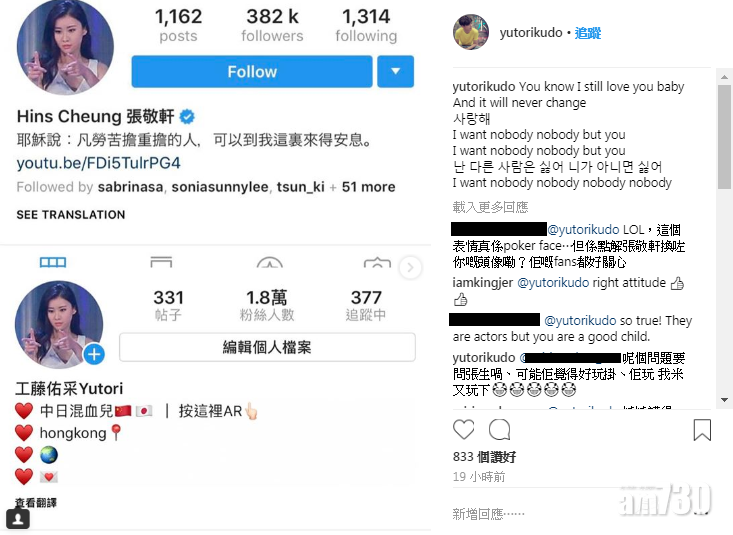Open dropdown arrow beside Follow button
The height and width of the screenshot is (535, 733).
pyautogui.click(x=395, y=72)
